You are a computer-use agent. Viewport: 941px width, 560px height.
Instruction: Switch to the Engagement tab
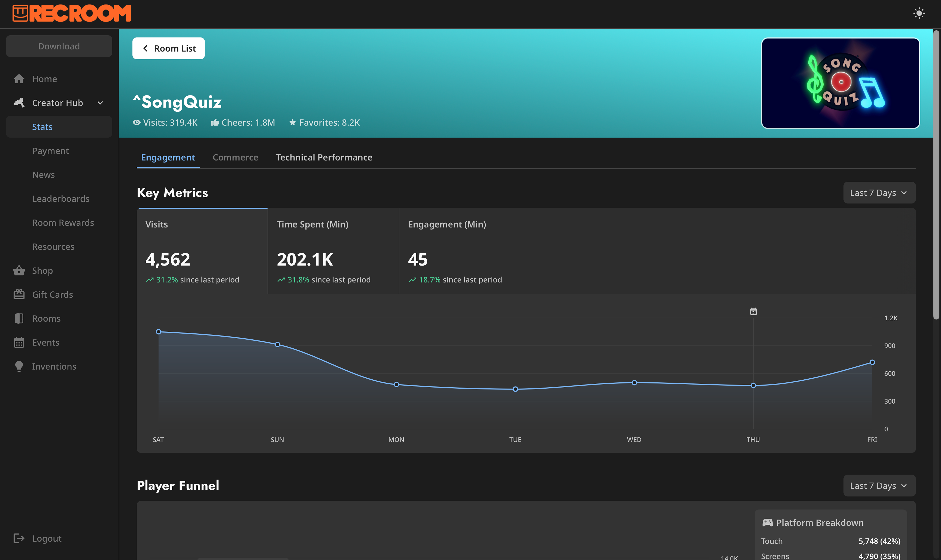click(168, 157)
